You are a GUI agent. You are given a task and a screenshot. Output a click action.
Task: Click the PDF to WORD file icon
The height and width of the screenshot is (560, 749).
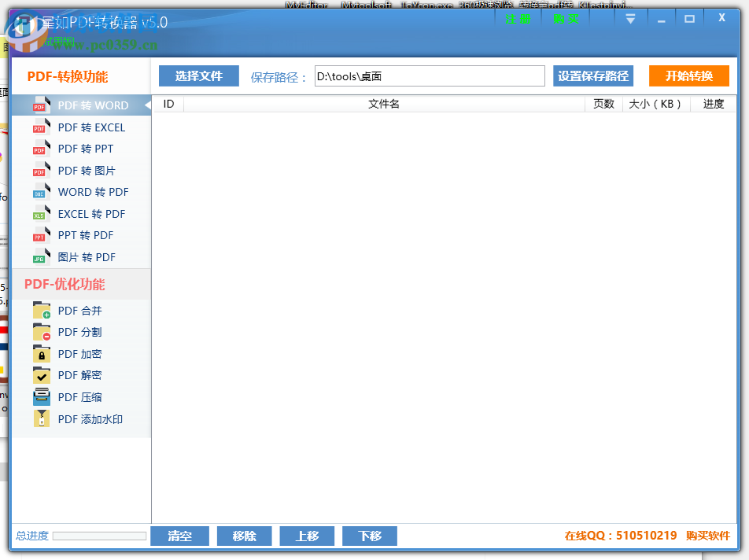coord(42,105)
